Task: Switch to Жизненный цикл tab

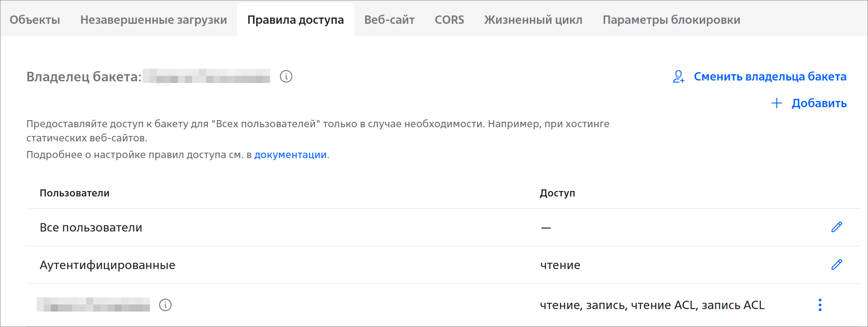Action: tap(533, 20)
